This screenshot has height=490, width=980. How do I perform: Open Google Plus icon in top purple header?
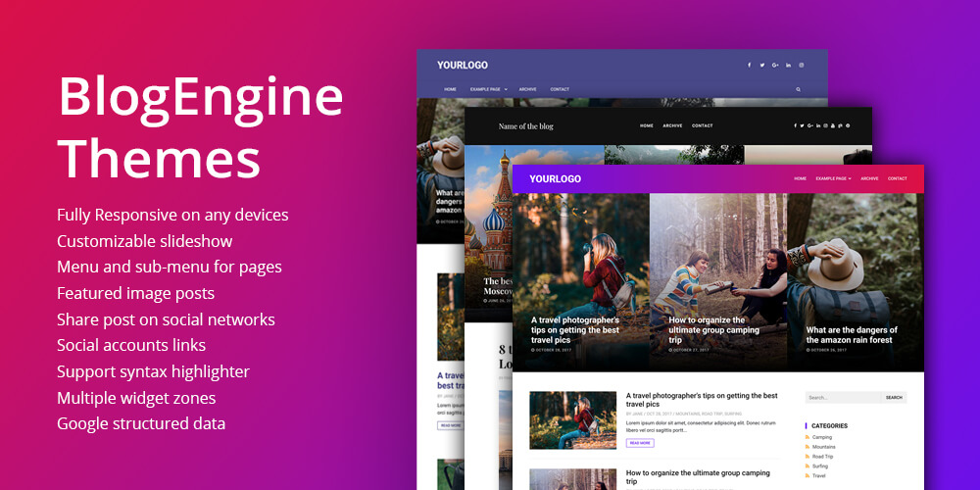click(775, 66)
